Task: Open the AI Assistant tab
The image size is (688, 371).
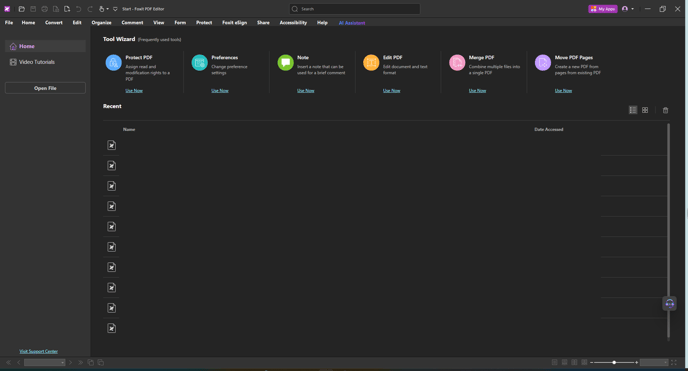Action: pos(351,23)
